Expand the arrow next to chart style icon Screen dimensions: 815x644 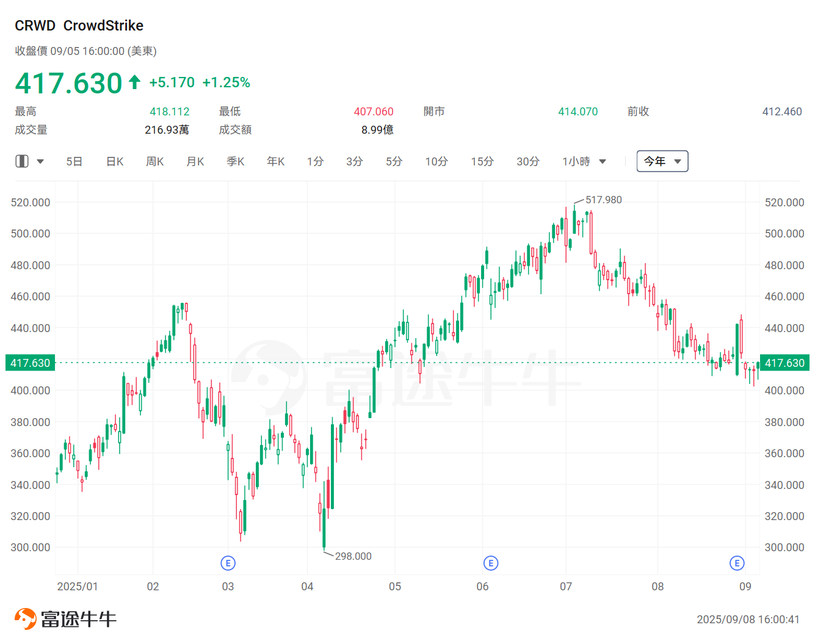40,161
